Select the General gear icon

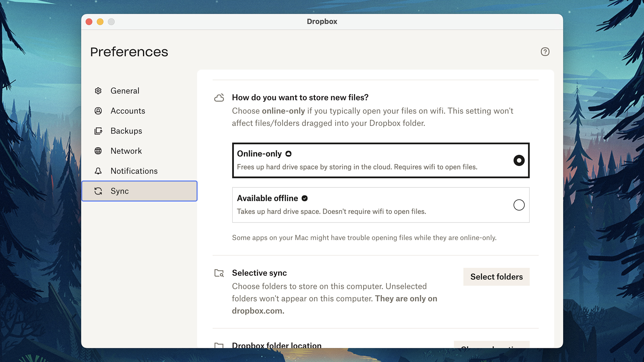tap(98, 91)
